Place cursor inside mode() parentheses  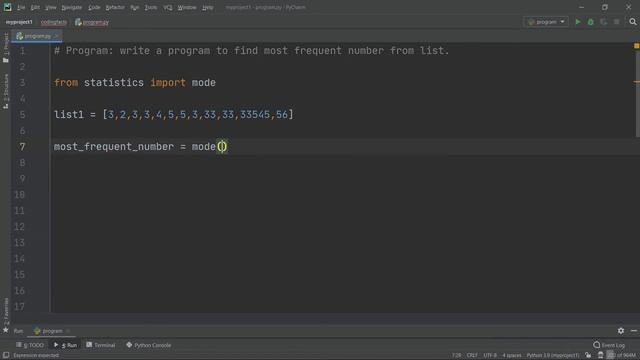tap(222, 147)
